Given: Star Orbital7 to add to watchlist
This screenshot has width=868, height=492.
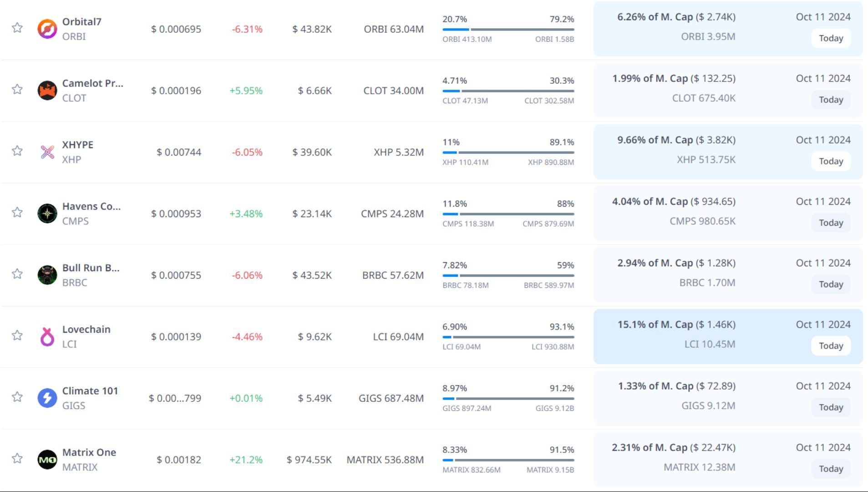Looking at the screenshot, I should [x=17, y=28].
